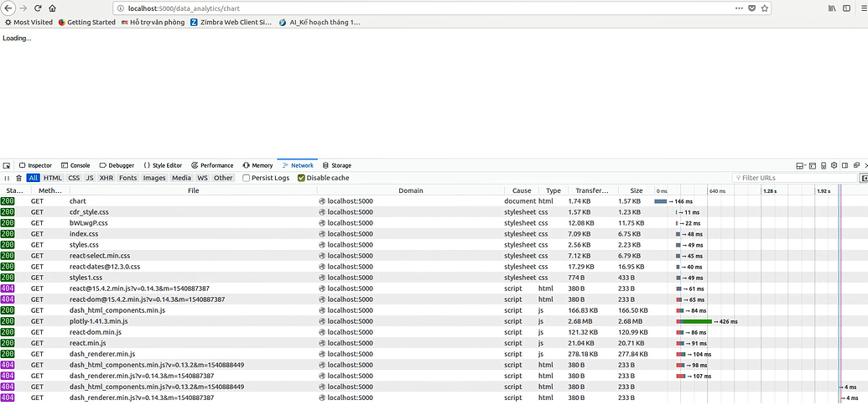The image size is (868, 416).
Task: Open Hỗ trợ văn phòng bookmark
Action: point(153,23)
